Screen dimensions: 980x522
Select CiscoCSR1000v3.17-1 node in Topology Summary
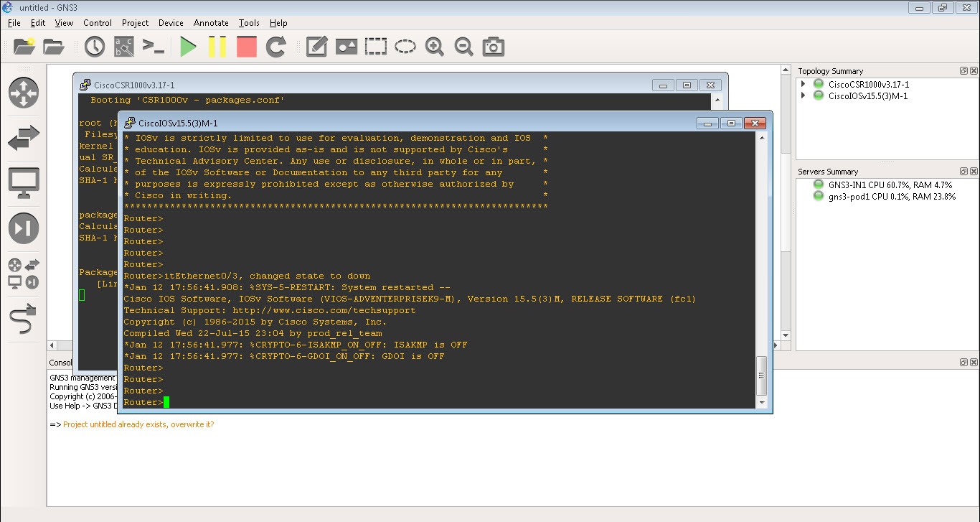(x=869, y=84)
